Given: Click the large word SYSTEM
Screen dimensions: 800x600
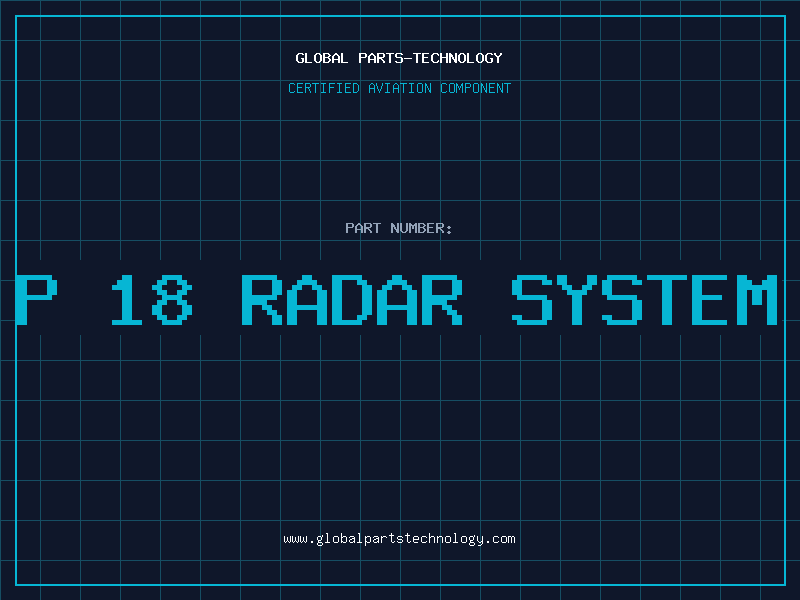Looking at the screenshot, I should pyautogui.click(x=645, y=299).
